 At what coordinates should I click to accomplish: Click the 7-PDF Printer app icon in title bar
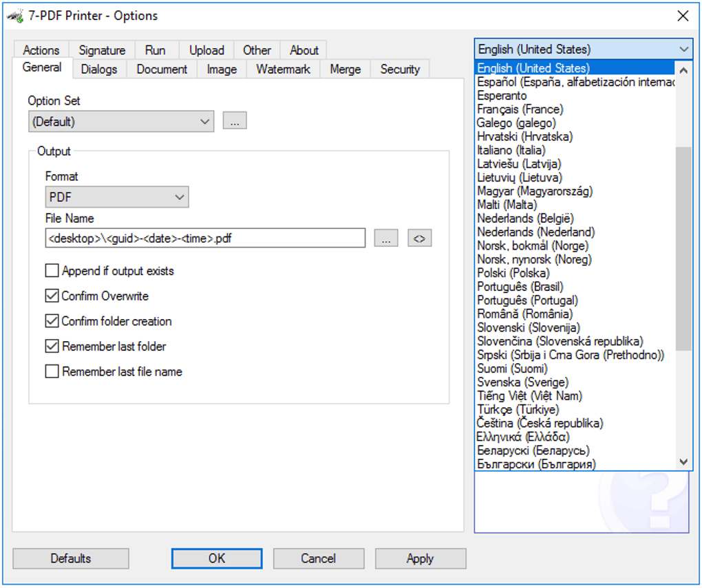point(15,16)
